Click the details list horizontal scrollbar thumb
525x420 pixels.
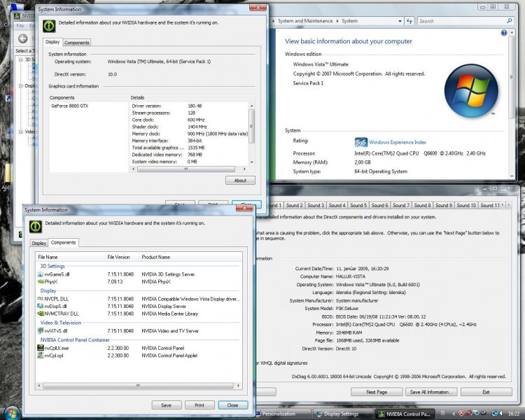[x=185, y=169]
